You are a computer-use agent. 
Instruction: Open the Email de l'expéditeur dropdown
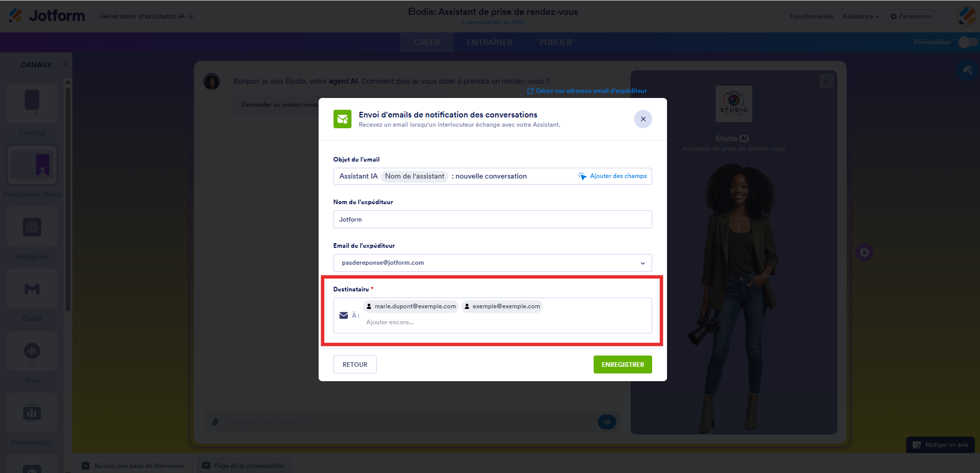tap(493, 263)
